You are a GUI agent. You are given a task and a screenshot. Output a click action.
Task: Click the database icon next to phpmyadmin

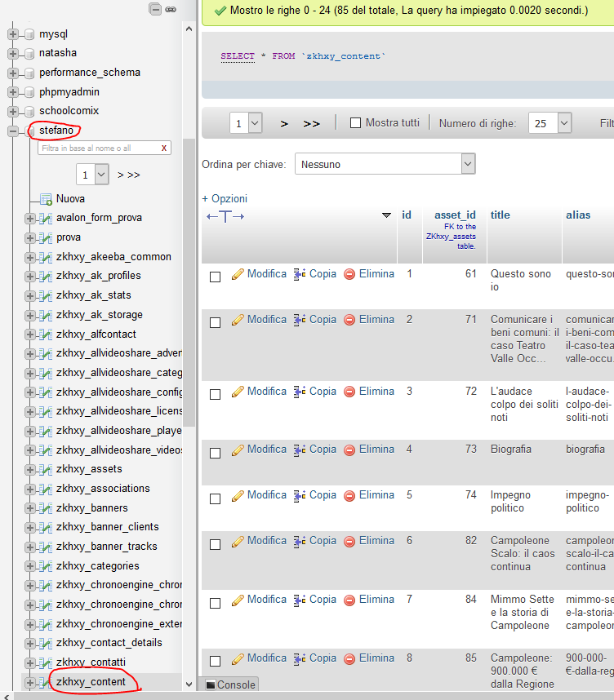pos(29,92)
